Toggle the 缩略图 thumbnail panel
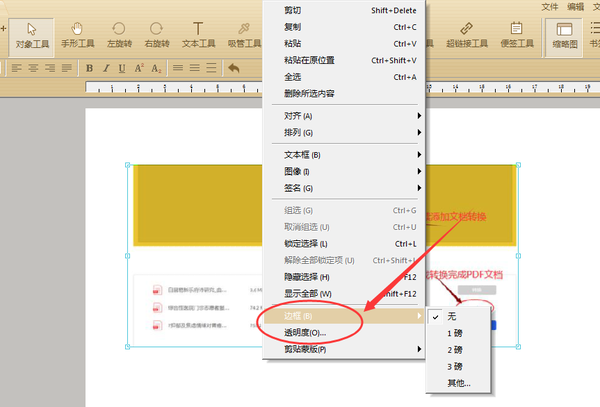The width and height of the screenshot is (600, 407). (565, 36)
